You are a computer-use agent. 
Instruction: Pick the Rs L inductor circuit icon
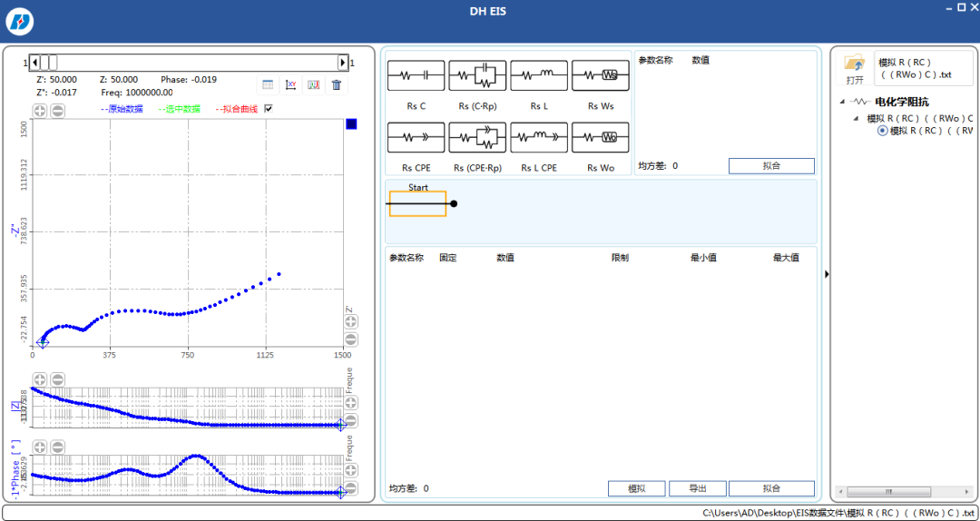(539, 75)
